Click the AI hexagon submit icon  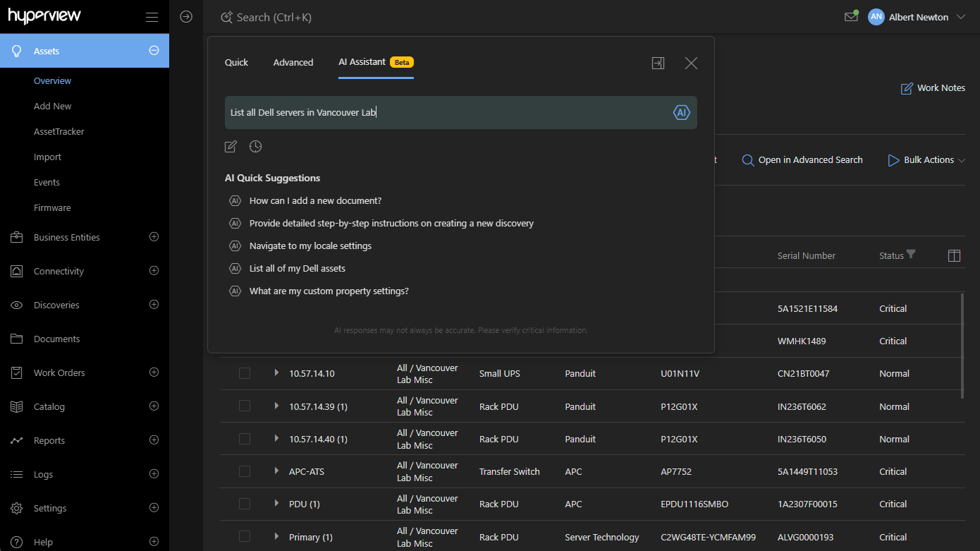681,113
